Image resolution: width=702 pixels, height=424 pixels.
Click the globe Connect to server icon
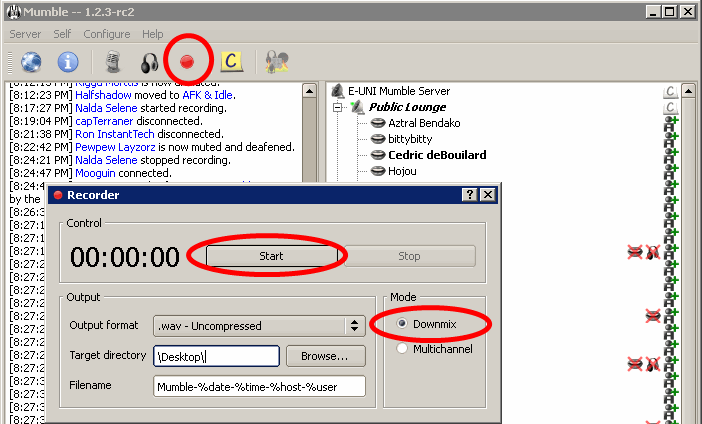(x=31, y=62)
